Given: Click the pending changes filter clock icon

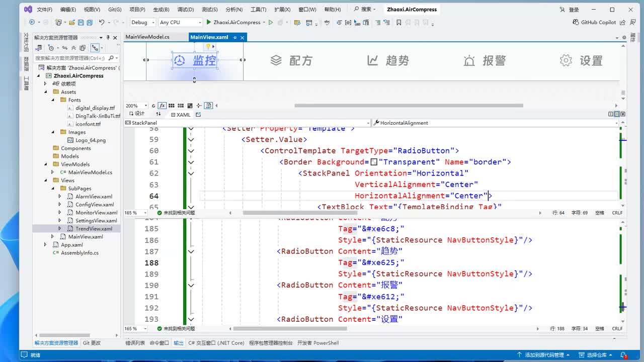Looking at the screenshot, I should (51, 48).
